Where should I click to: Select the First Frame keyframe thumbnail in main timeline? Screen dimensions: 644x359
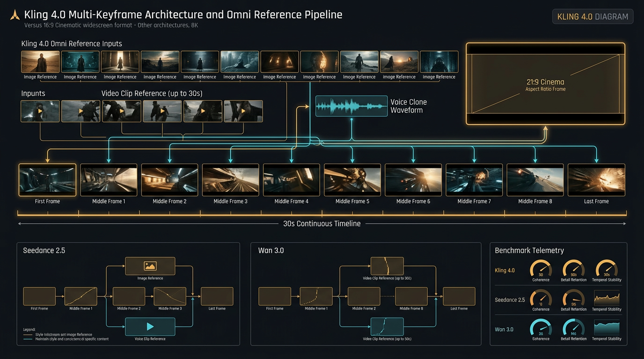pyautogui.click(x=47, y=179)
